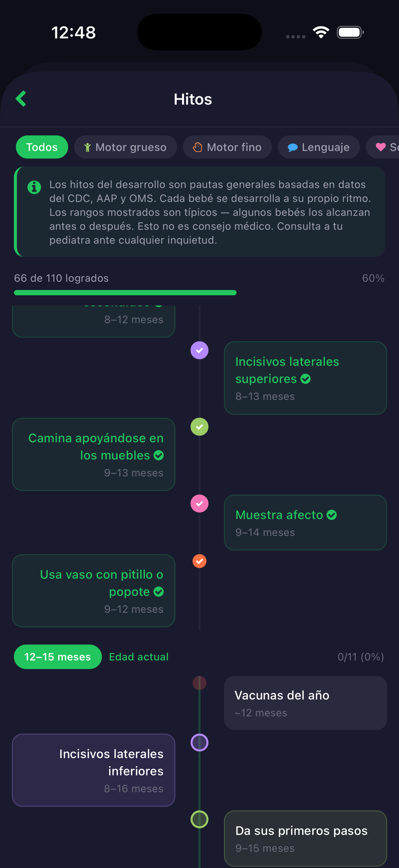Tap the 12–15 meses age group badge
Image resolution: width=399 pixels, height=868 pixels.
tap(58, 657)
